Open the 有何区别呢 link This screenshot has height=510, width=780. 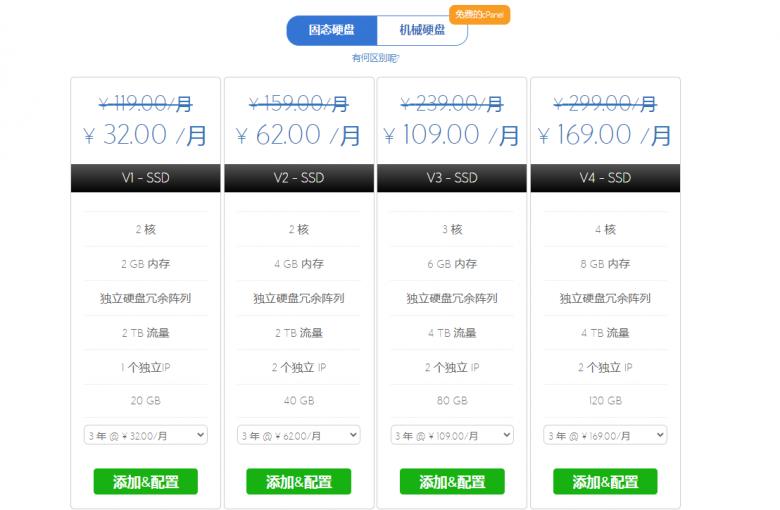coord(376,58)
